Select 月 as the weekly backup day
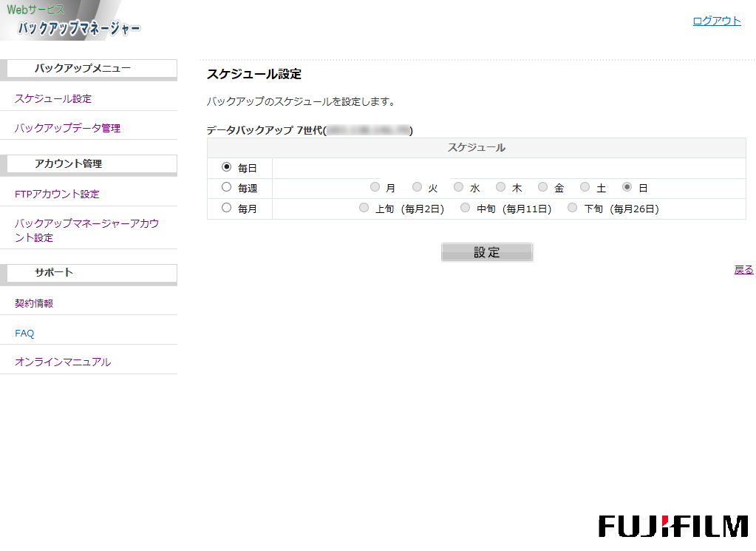The width and height of the screenshot is (756, 551). click(x=375, y=187)
